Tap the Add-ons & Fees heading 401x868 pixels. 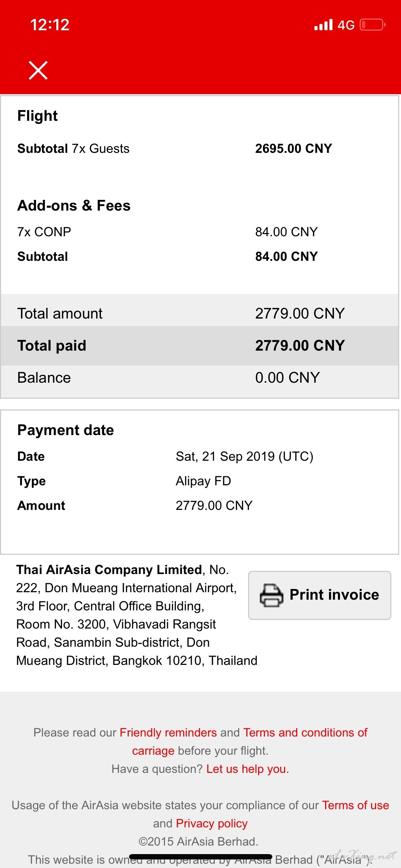click(74, 206)
